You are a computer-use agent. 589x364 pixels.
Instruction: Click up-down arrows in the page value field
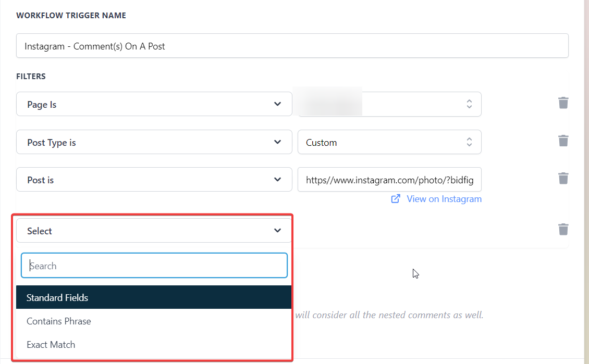click(469, 104)
